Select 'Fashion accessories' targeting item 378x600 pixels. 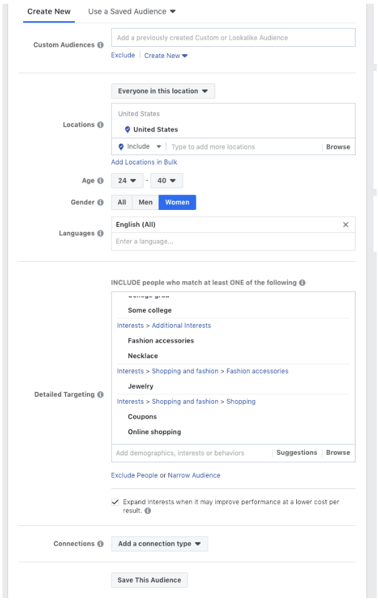pos(161,341)
